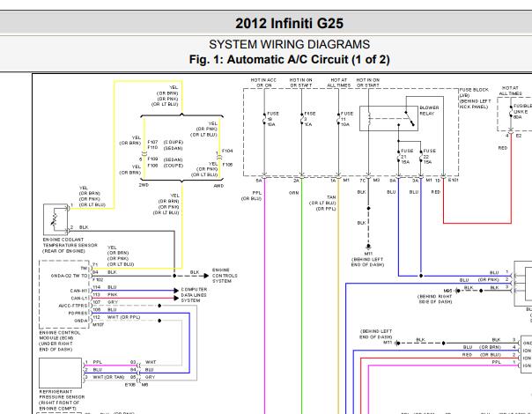This screenshot has height=414, width=532.
Task: Click the "AVCC-FTPRS" pin label
Action: tap(72, 306)
